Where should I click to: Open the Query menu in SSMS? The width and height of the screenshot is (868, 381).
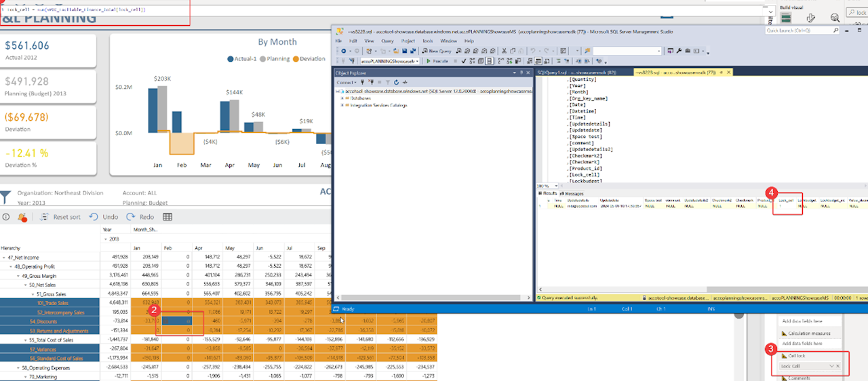pos(387,41)
